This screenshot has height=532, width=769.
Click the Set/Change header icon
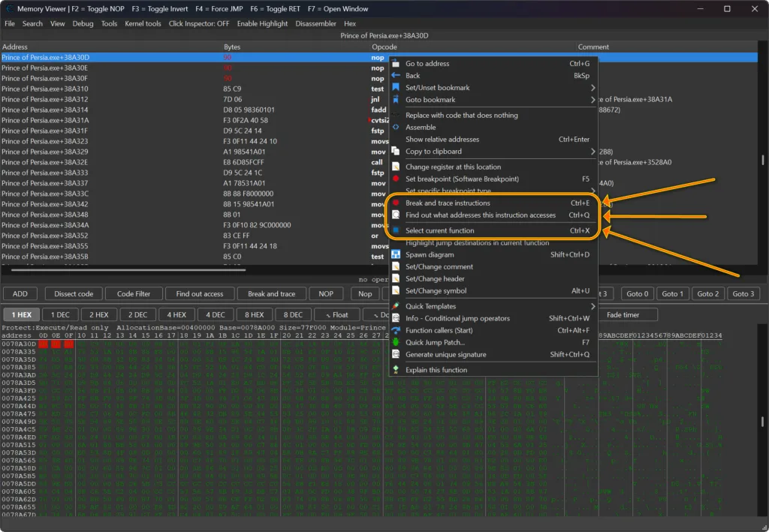point(396,278)
